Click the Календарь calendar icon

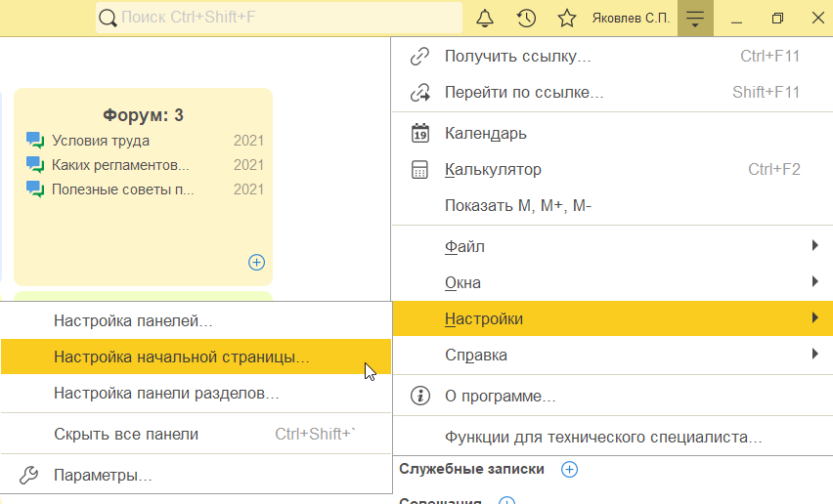coord(420,133)
